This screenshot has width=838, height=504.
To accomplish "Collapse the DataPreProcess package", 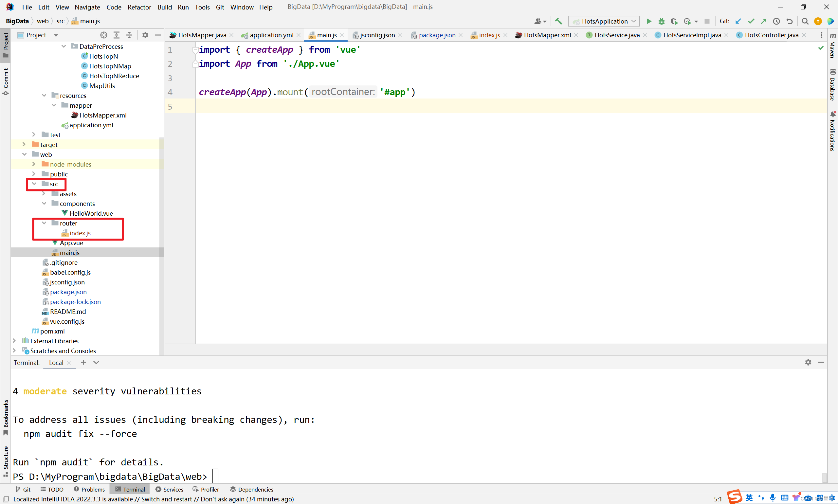I will point(64,46).
